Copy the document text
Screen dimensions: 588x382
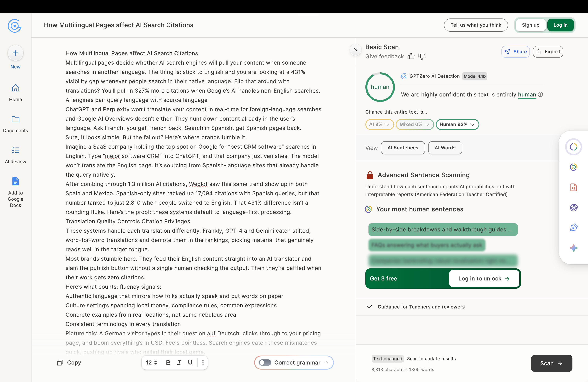click(69, 363)
